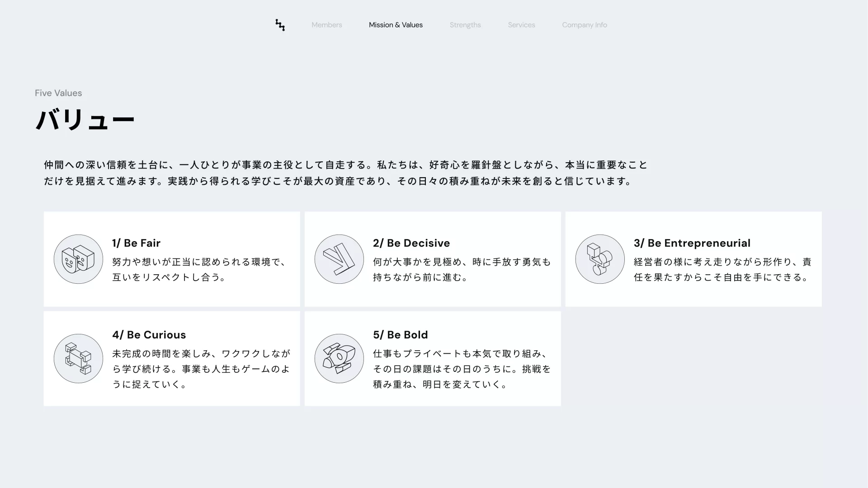Click the arrow icon on Be Decisive card
Image resolution: width=868 pixels, height=488 pixels.
[339, 259]
